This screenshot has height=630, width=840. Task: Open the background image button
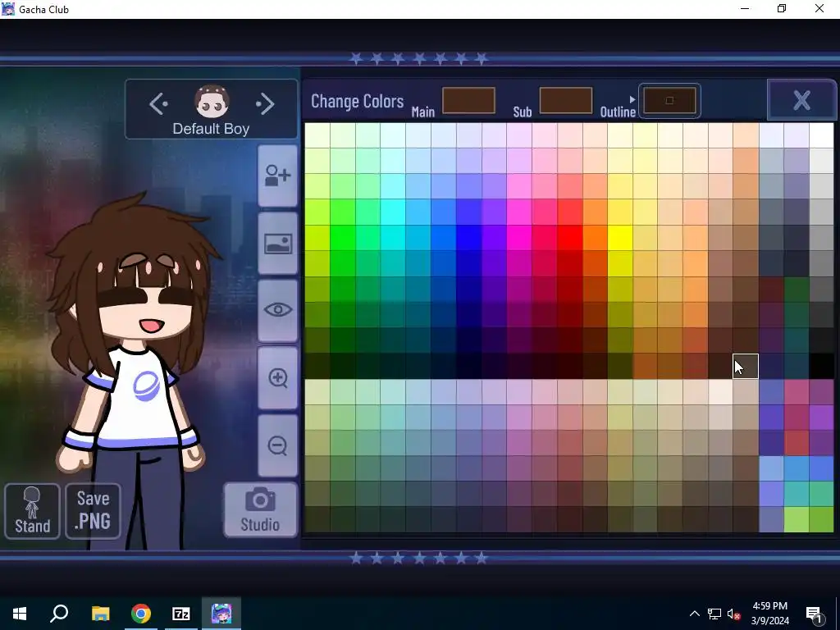point(277,244)
